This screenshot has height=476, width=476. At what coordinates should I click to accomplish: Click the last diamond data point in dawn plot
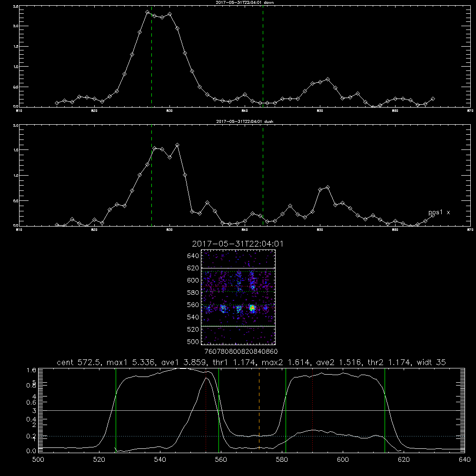pyautogui.click(x=433, y=99)
